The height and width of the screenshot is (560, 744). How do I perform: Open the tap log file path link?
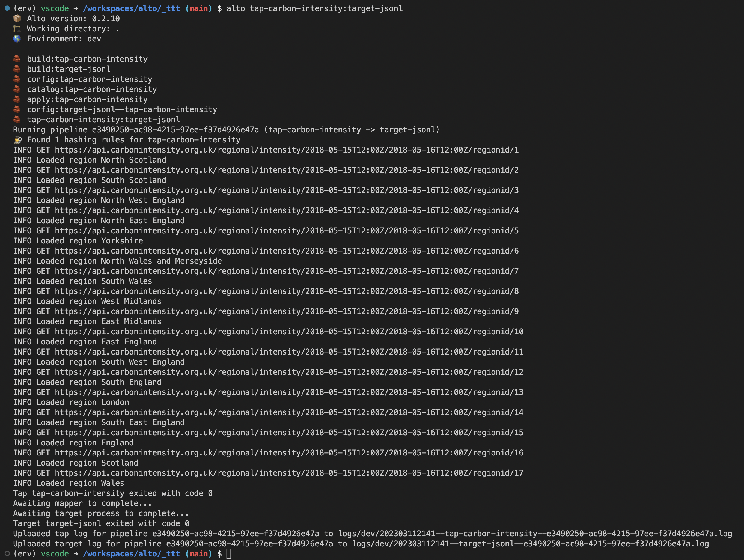pos(535,534)
